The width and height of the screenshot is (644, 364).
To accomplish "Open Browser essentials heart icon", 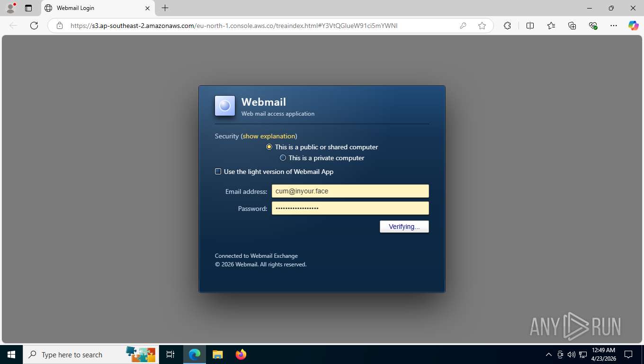I will click(593, 26).
